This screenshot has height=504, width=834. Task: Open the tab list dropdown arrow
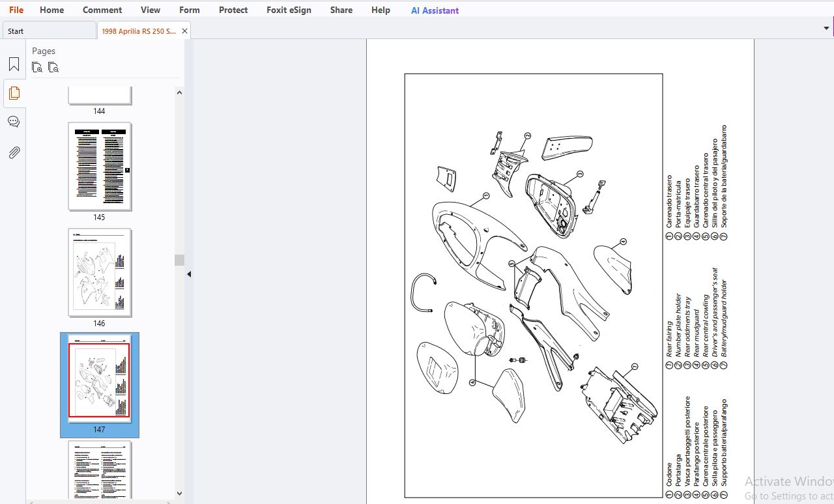(826, 28)
